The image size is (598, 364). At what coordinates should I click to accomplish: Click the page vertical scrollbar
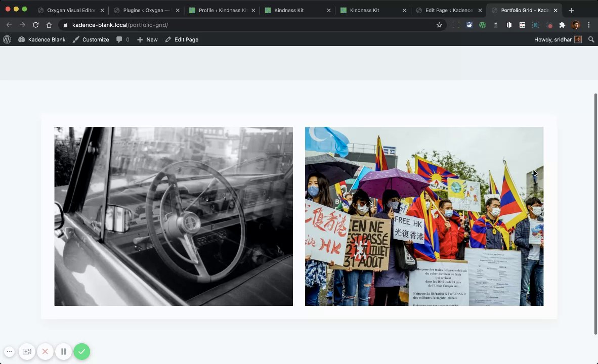[595, 212]
